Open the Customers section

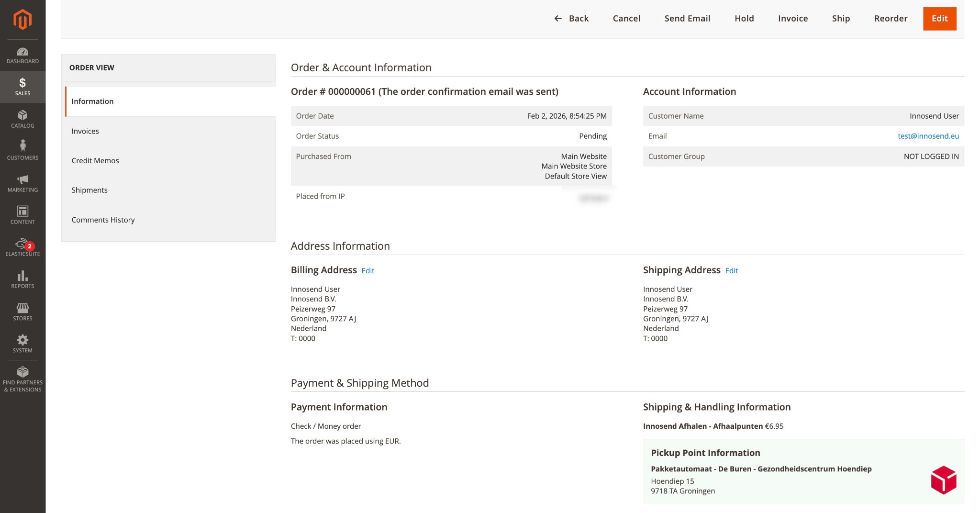coord(22,151)
